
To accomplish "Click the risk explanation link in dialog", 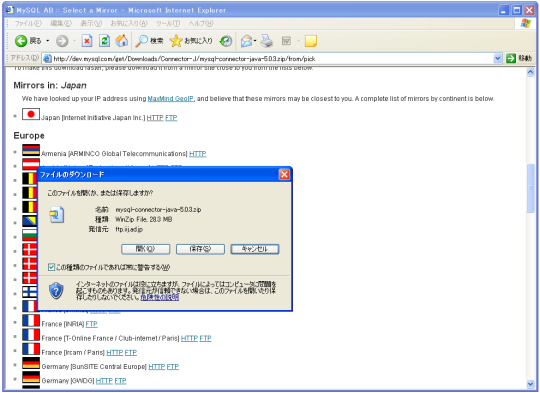I will tap(160, 297).
